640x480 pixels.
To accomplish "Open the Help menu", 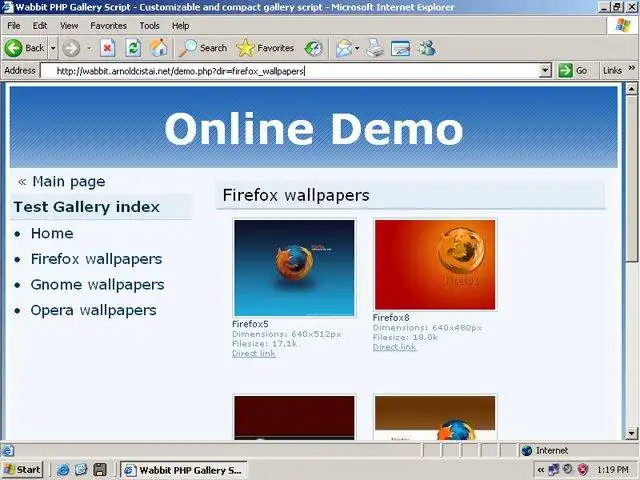I will [180, 26].
